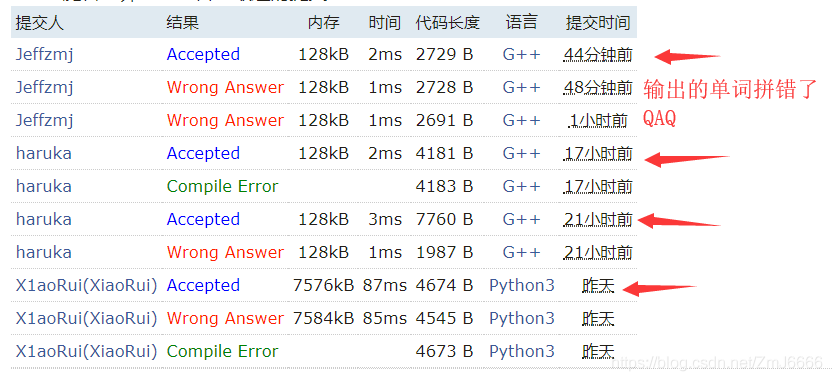
Task: Open G++ source for the 4183 B submission
Action: coord(522,186)
